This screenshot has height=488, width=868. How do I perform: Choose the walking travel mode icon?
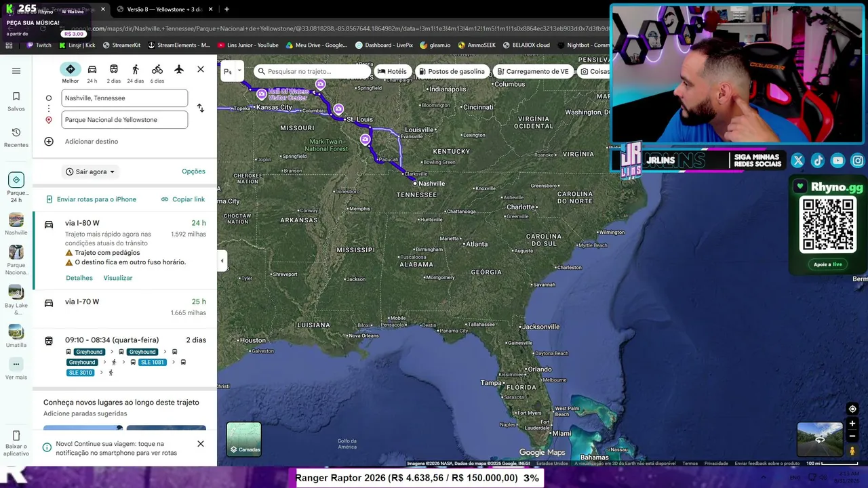[136, 73]
